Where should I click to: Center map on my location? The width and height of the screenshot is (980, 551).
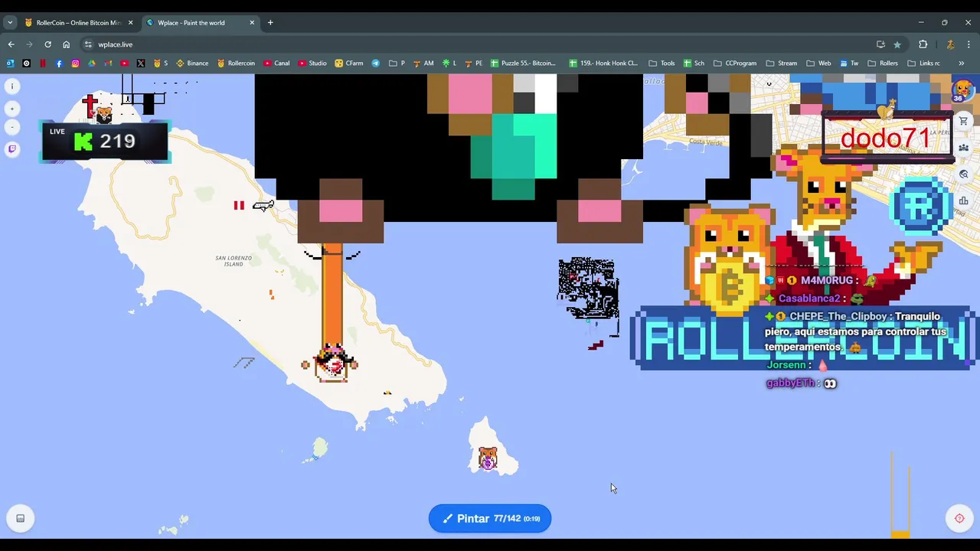point(959,518)
